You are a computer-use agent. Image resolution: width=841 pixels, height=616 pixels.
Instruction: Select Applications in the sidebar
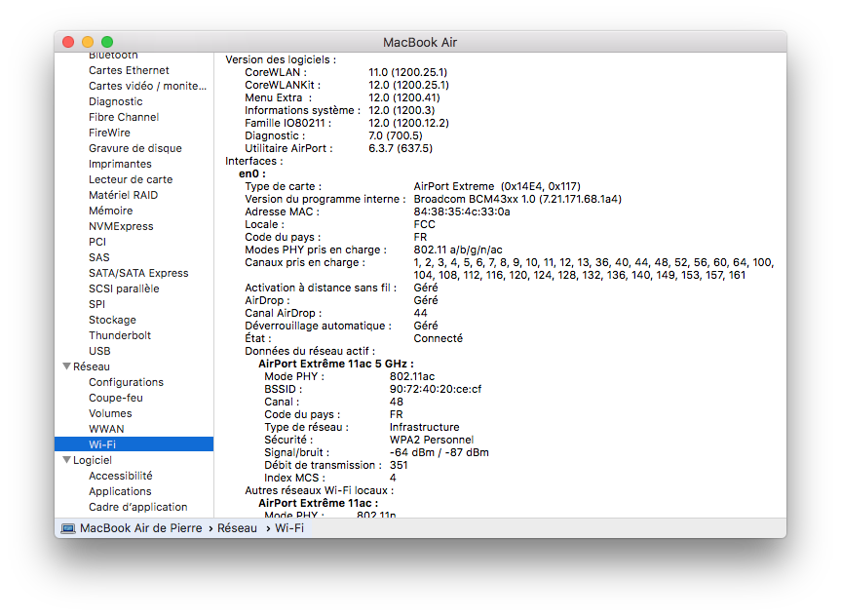(x=120, y=491)
